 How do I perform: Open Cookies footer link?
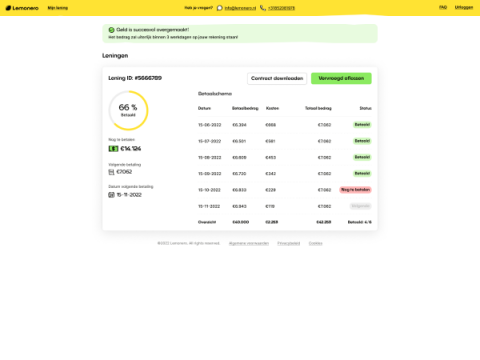[x=315, y=243]
